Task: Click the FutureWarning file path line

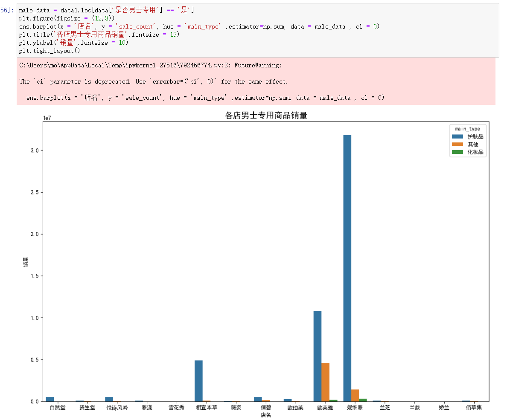Action: coord(150,65)
